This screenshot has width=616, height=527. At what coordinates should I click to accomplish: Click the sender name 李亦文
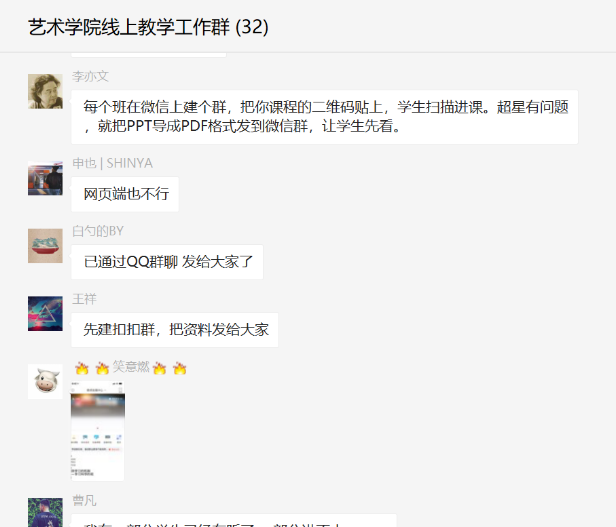[90, 76]
